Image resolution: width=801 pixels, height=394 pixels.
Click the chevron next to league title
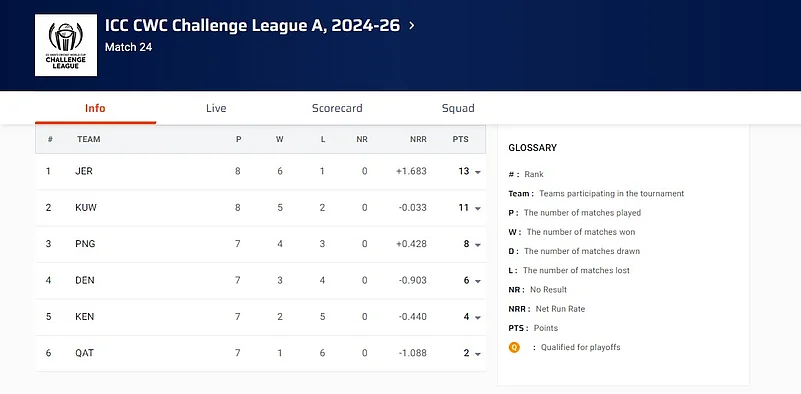pos(412,26)
